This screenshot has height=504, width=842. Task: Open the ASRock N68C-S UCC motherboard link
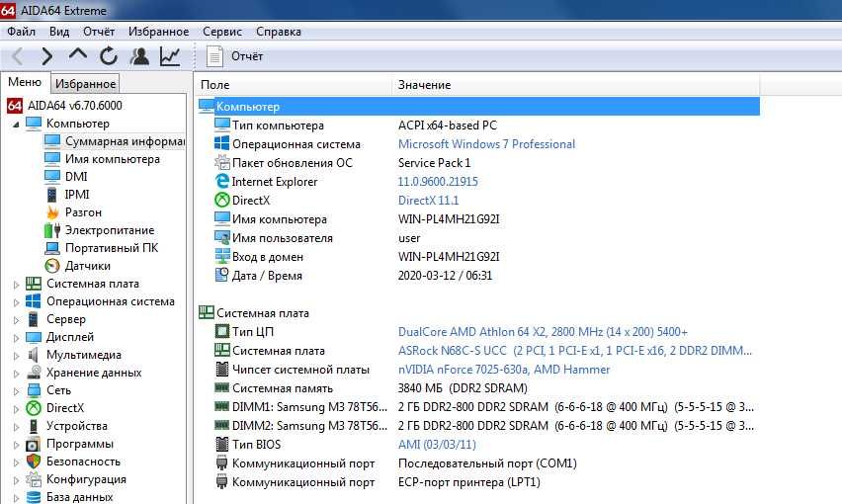[x=574, y=351]
